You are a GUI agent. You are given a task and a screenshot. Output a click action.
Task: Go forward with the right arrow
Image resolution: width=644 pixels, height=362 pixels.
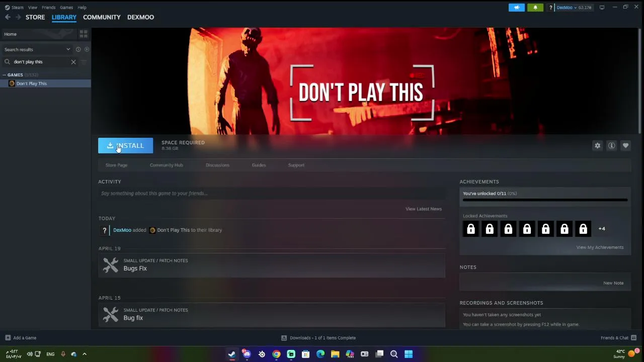pyautogui.click(x=18, y=17)
